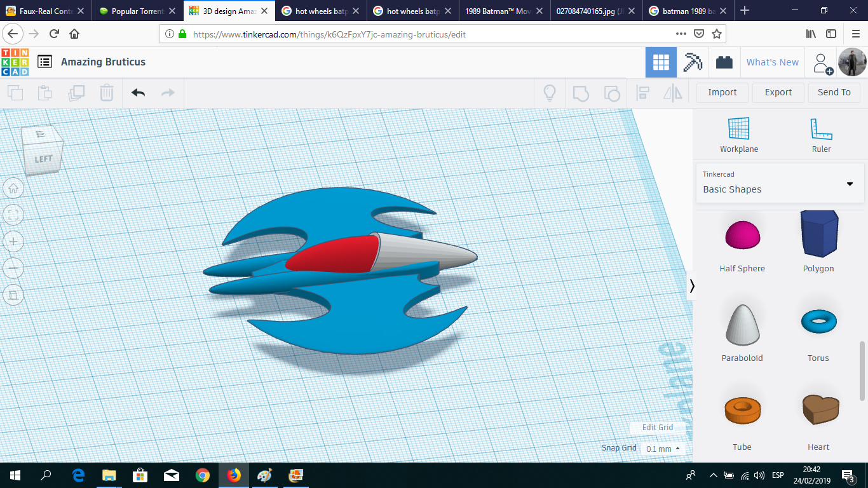This screenshot has height=488, width=868.
Task: Switch to 1989 Batman Movie tab
Action: point(504,11)
